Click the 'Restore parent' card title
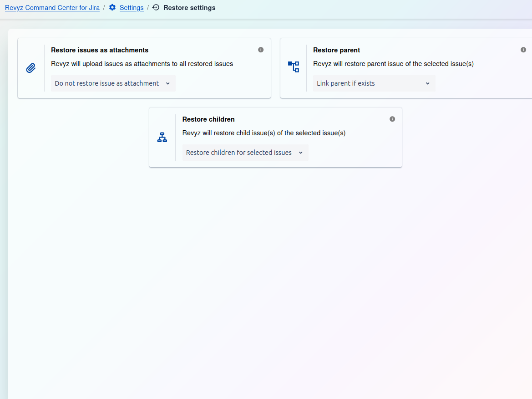 (x=336, y=50)
